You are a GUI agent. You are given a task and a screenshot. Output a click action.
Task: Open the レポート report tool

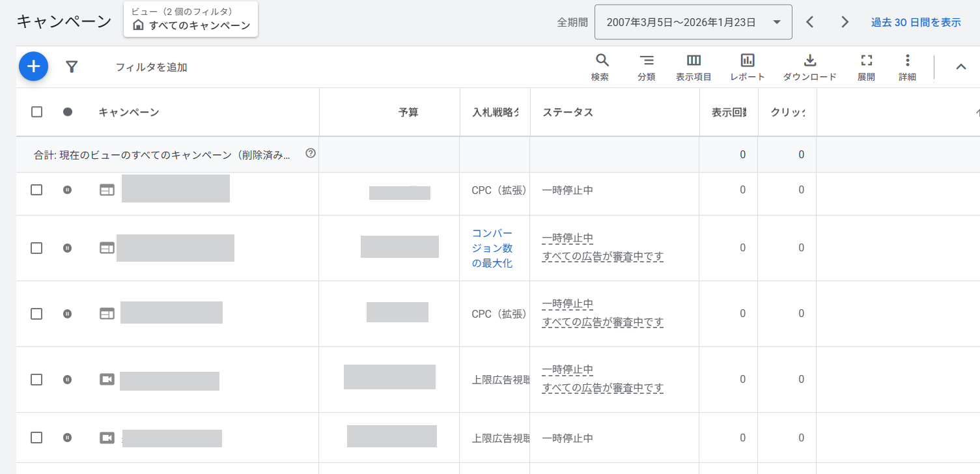[x=748, y=67]
